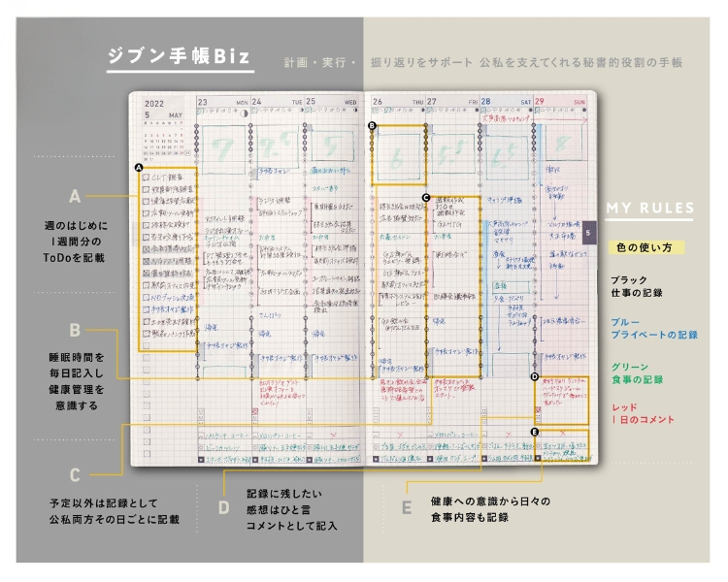Click the ジブン手帳Biz title
This screenshot has height=582, width=728.
pos(180,56)
